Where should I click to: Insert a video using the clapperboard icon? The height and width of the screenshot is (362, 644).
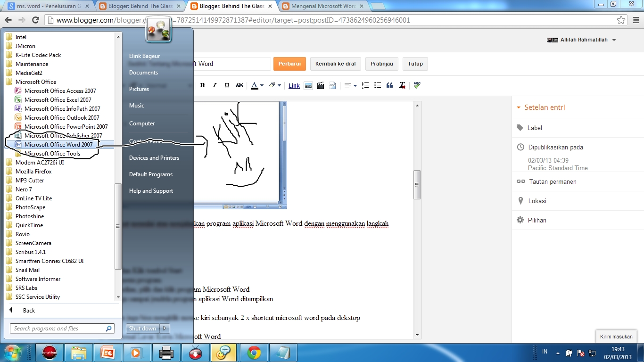pyautogui.click(x=321, y=85)
